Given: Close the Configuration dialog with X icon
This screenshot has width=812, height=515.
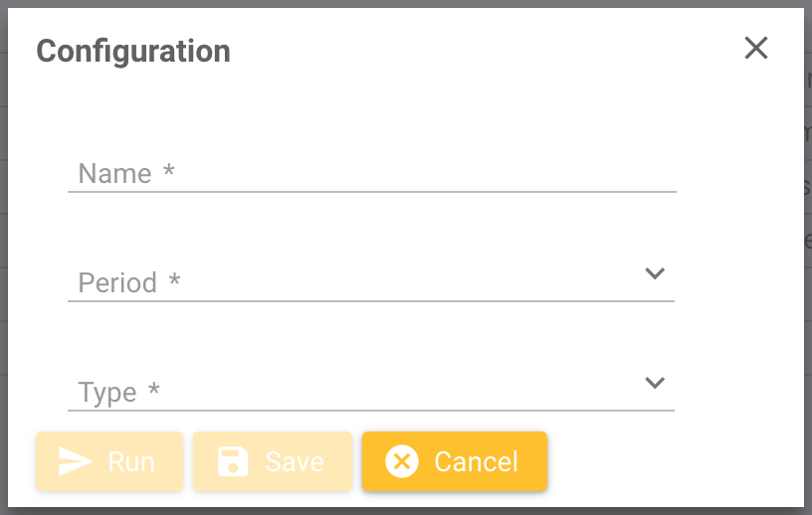Looking at the screenshot, I should tap(756, 48).
